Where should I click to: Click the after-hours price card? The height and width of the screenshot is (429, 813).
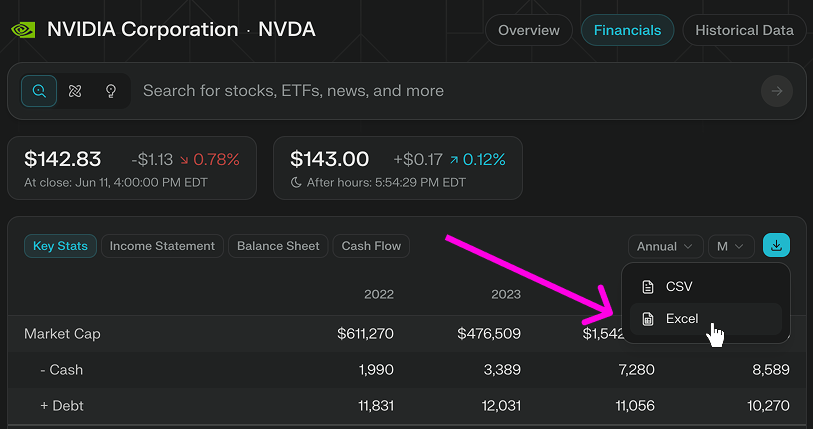point(398,168)
